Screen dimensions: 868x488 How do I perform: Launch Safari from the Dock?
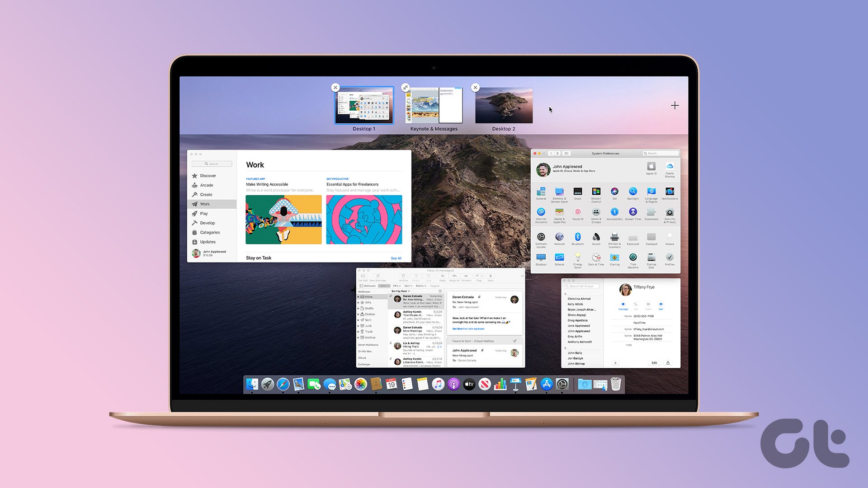coord(282,384)
